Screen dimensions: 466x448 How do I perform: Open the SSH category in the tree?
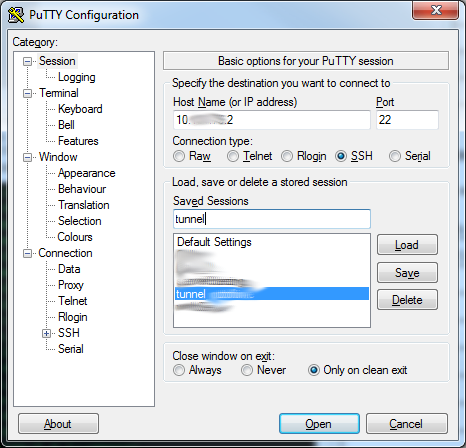point(69,333)
